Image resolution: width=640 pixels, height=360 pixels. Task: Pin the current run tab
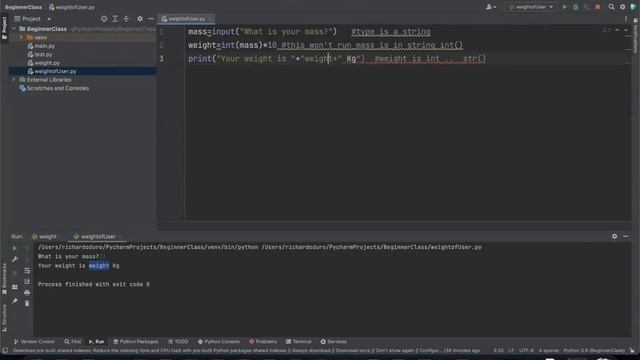pyautogui.click(x=15, y=301)
